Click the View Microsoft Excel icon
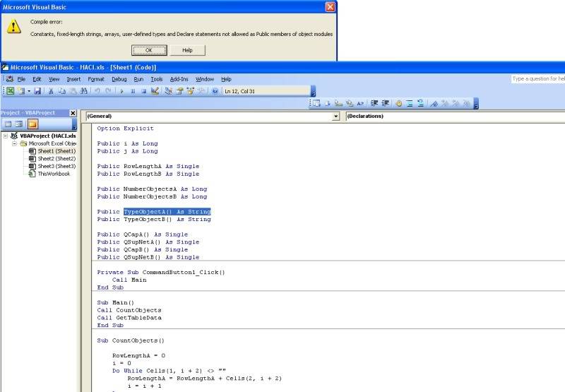This screenshot has height=392, width=565. click(x=11, y=91)
